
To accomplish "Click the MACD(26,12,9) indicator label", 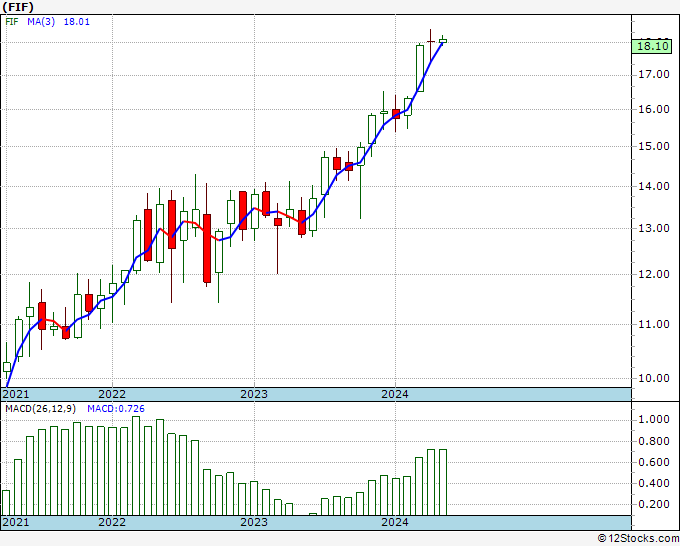I will 40,409.
